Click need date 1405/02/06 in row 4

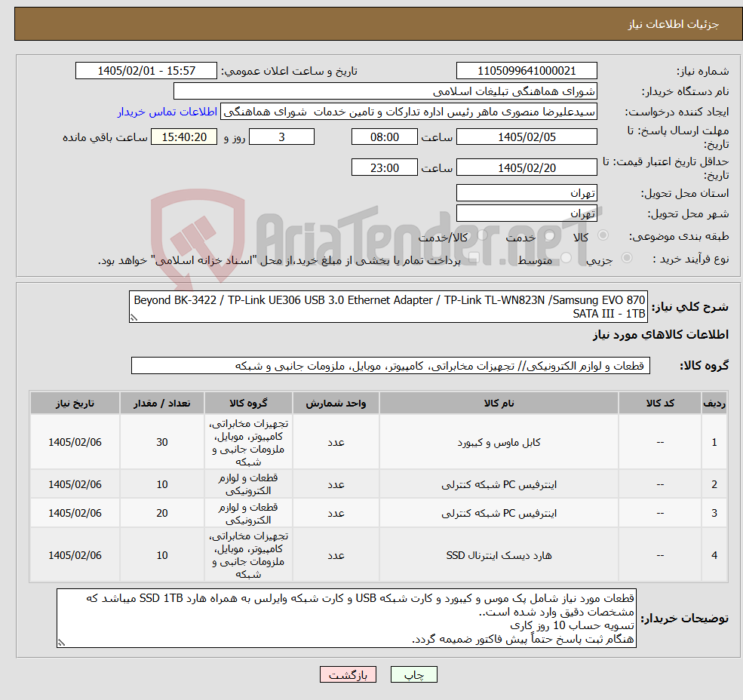75,555
